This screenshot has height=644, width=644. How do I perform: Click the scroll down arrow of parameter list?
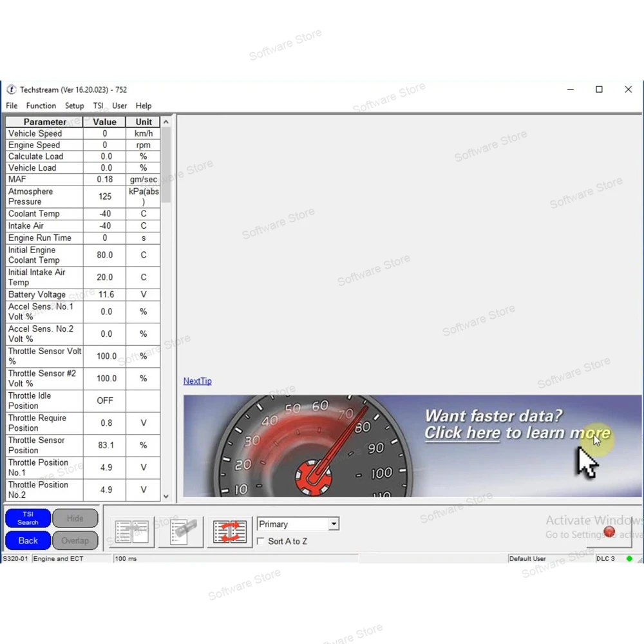[166, 496]
